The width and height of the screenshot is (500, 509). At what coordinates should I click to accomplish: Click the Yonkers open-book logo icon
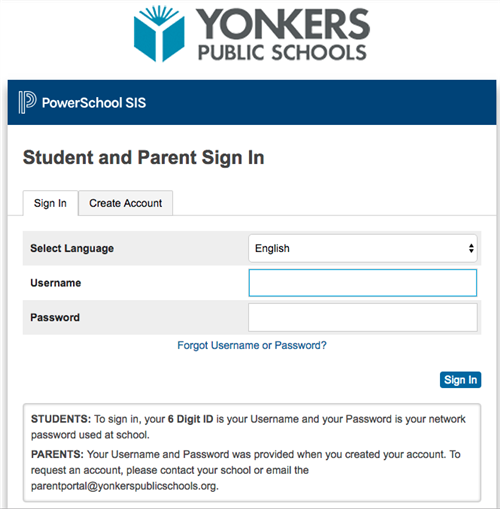coord(159,33)
